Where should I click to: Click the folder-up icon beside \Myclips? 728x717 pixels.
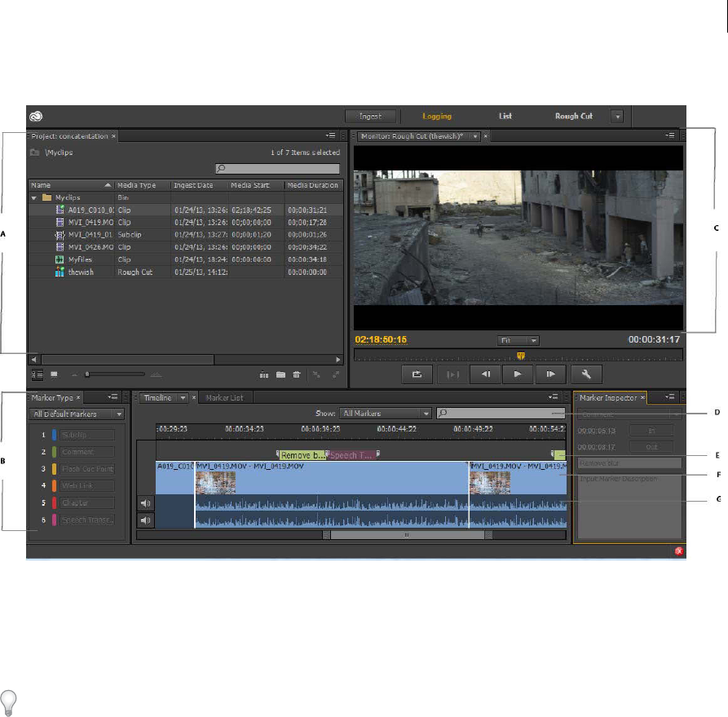click(x=35, y=153)
